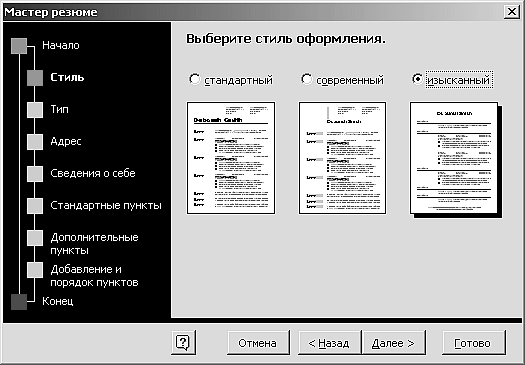This screenshot has height=365, width=525.
Task: Pick the стандартный resume preview thumbnail
Action: coord(231,158)
